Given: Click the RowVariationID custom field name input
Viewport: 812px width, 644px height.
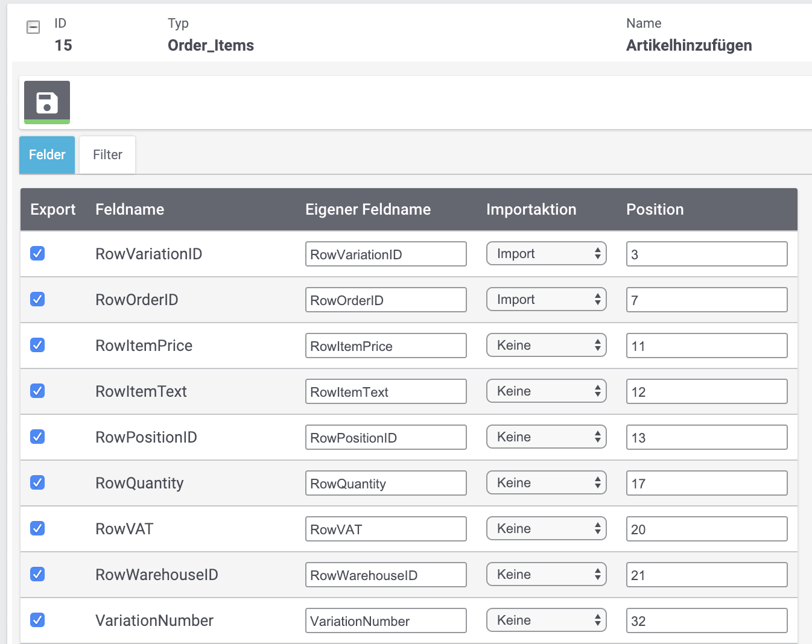Looking at the screenshot, I should 385,254.
